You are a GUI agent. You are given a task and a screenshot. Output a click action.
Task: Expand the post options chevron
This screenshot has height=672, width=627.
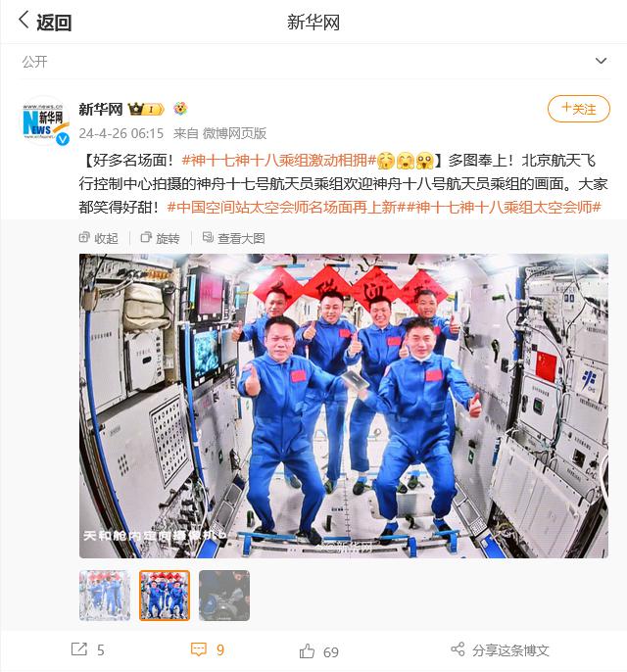(601, 61)
